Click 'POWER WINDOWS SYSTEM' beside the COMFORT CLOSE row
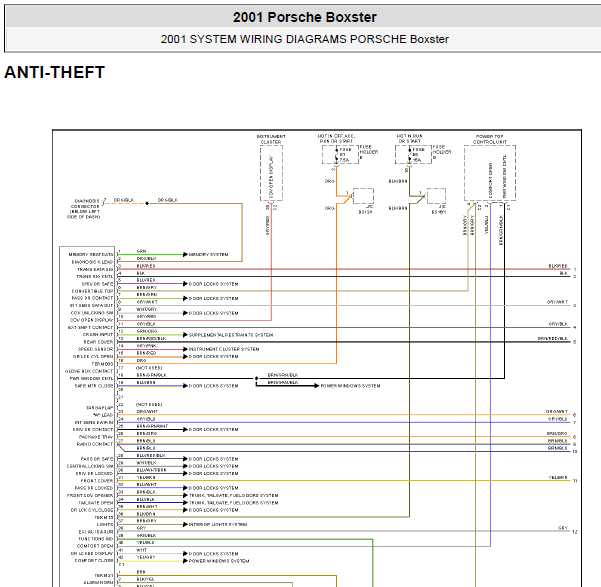Image resolution: width=601 pixels, height=587 pixels. tap(219, 561)
